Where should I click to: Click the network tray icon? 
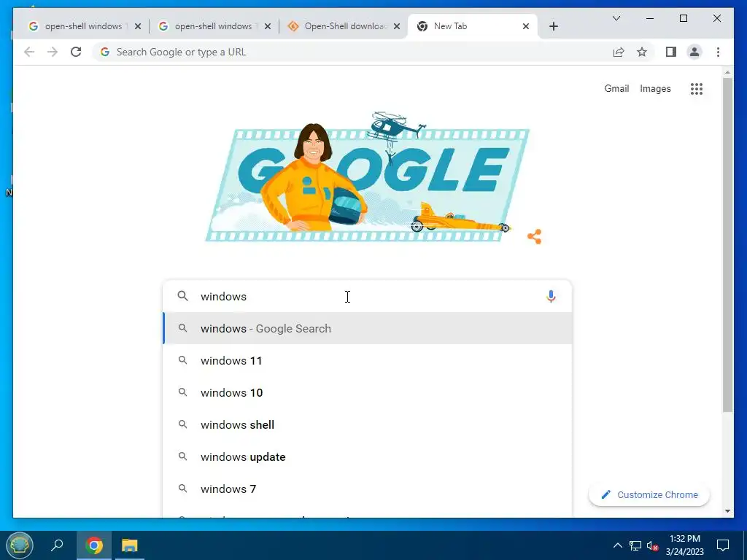[635, 545]
